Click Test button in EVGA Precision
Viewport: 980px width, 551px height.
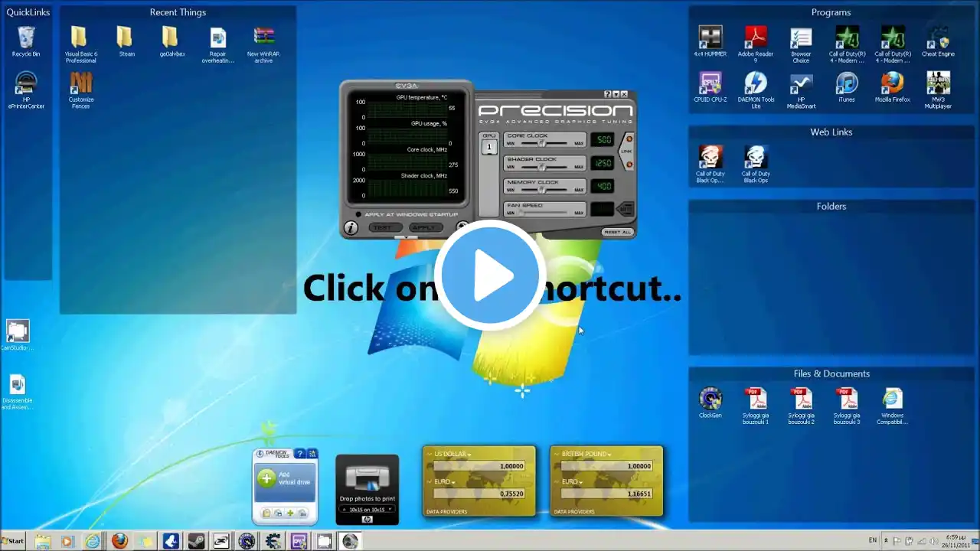pos(385,227)
